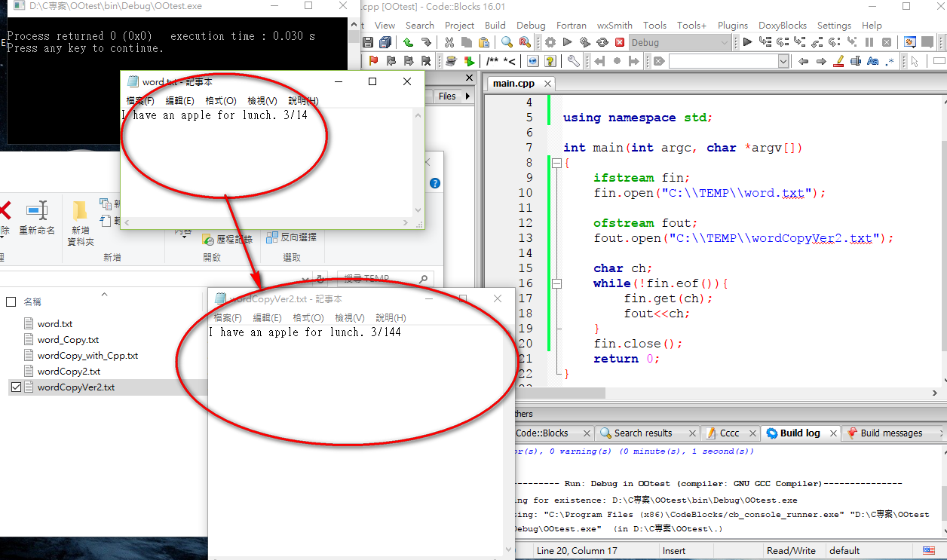Click 歷程記錄 history button in Explorer ribbon

[x=228, y=239]
